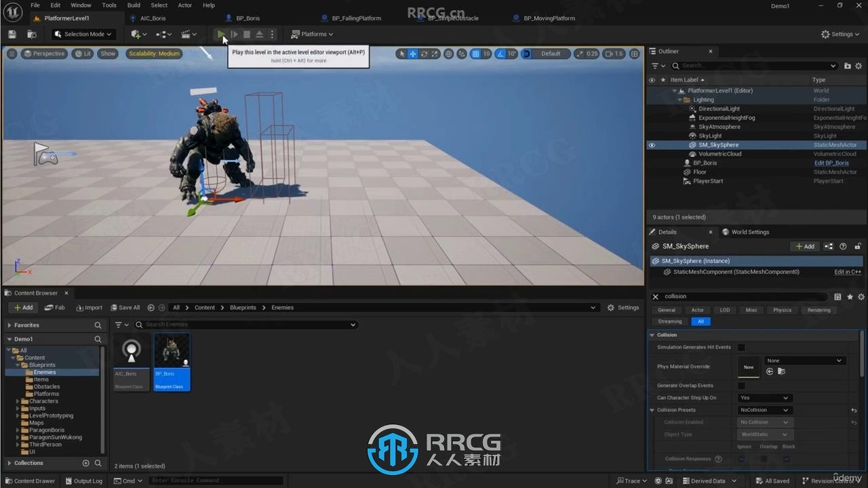Toggle rotation angle snapping
This screenshot has width=868, height=488.
pos(500,54)
